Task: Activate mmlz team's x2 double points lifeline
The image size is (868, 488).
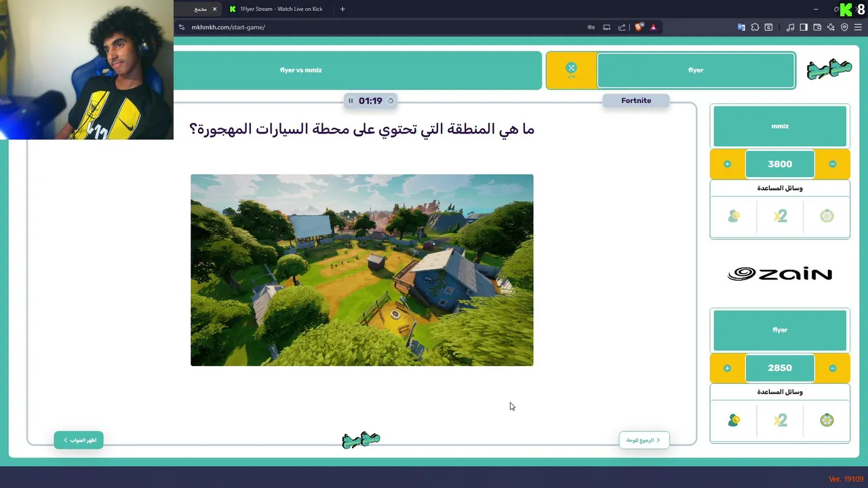Action: point(781,216)
